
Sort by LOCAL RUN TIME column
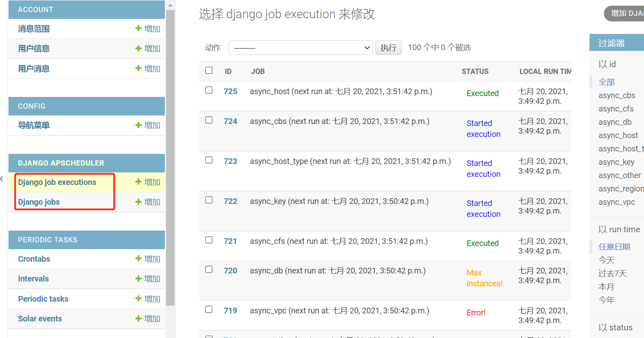pos(545,71)
